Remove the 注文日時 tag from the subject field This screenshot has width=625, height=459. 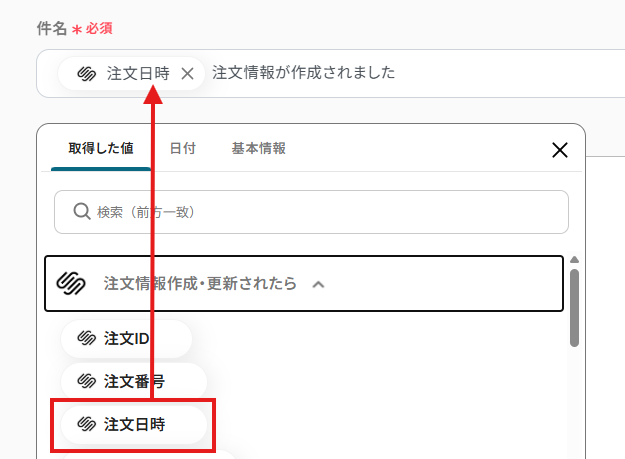[x=187, y=74]
